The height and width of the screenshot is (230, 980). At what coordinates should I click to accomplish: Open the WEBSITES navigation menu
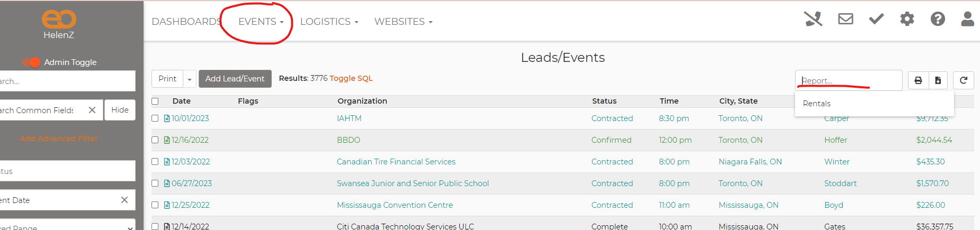click(x=403, y=22)
